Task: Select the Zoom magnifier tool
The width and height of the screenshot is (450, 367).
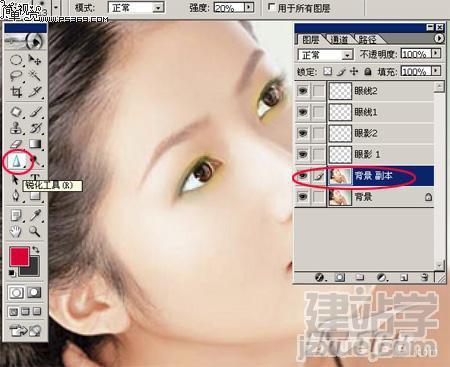Action: click(x=35, y=231)
